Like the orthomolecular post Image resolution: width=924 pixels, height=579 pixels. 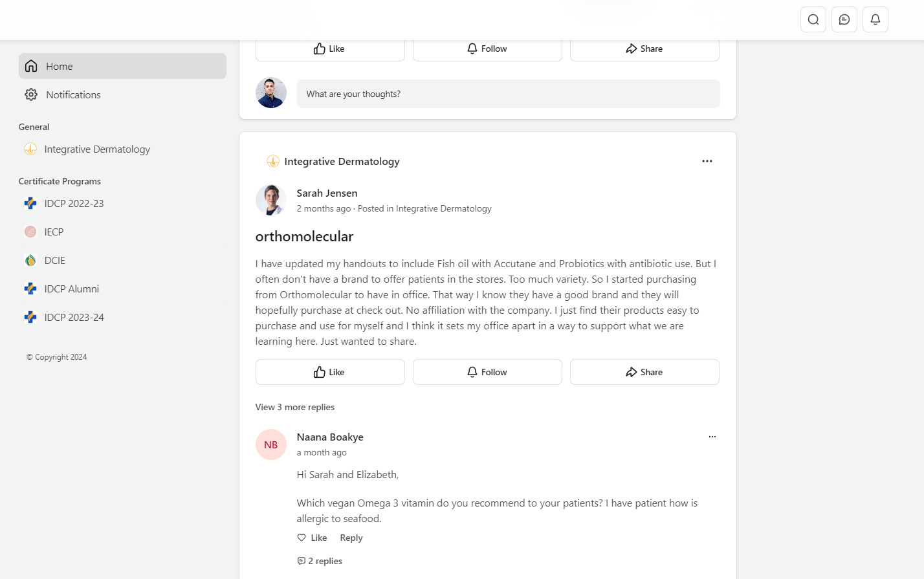click(x=330, y=372)
